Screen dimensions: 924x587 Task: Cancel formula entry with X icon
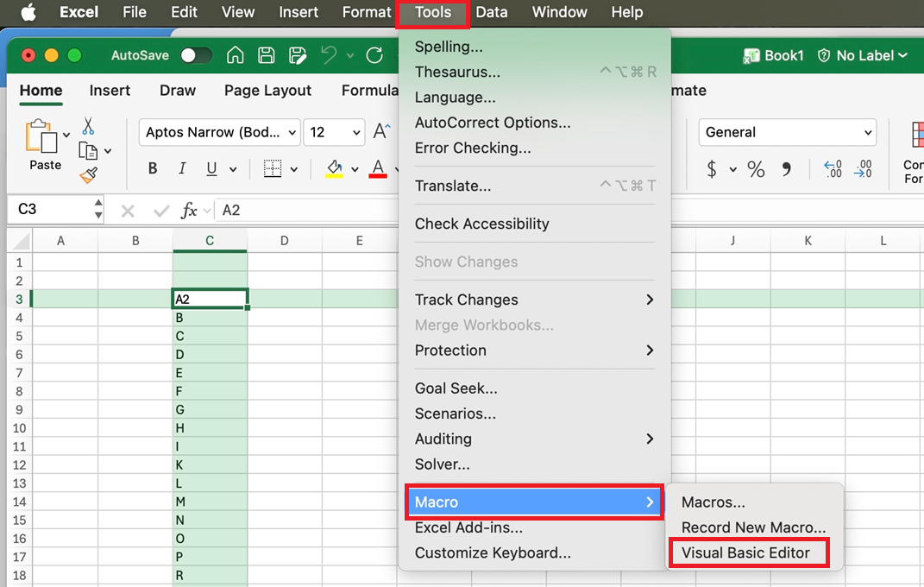(x=128, y=211)
